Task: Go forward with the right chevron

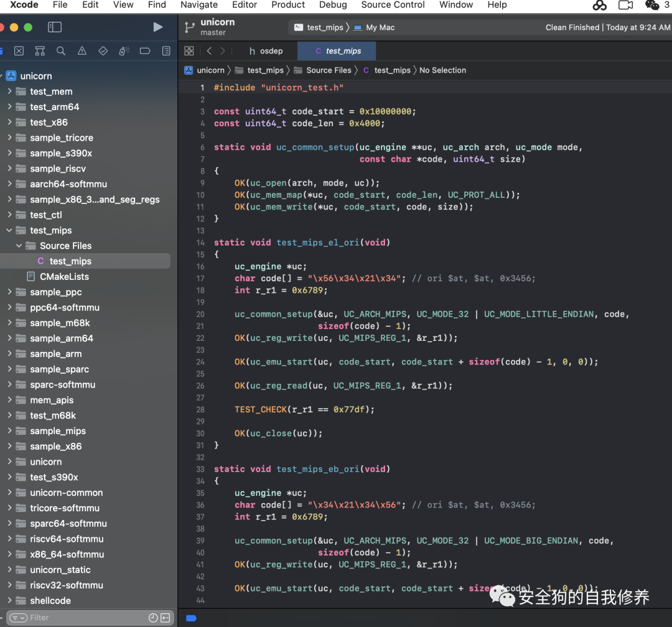Action: tap(222, 51)
